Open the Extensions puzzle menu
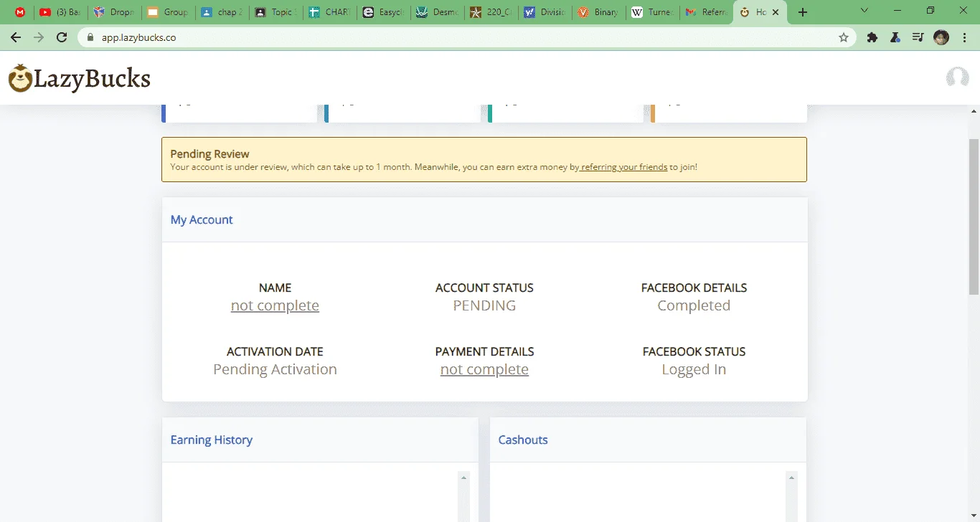The width and height of the screenshot is (980, 522). tap(872, 37)
